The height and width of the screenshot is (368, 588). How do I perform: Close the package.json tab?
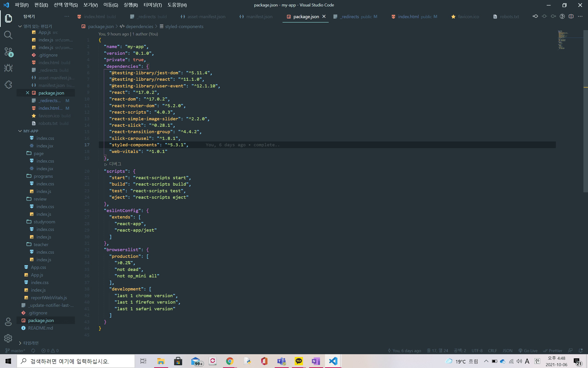point(324,16)
